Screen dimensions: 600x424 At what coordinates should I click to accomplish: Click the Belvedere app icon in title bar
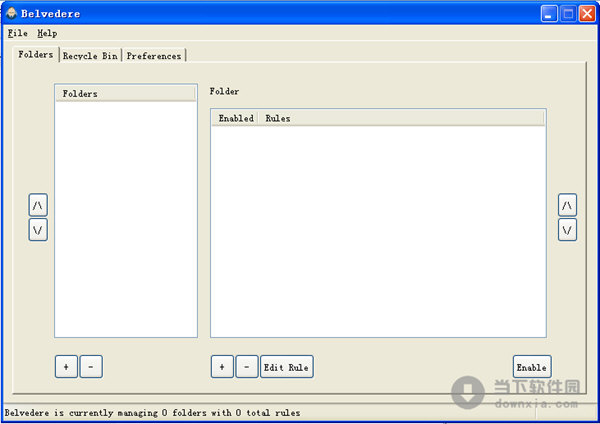11,13
